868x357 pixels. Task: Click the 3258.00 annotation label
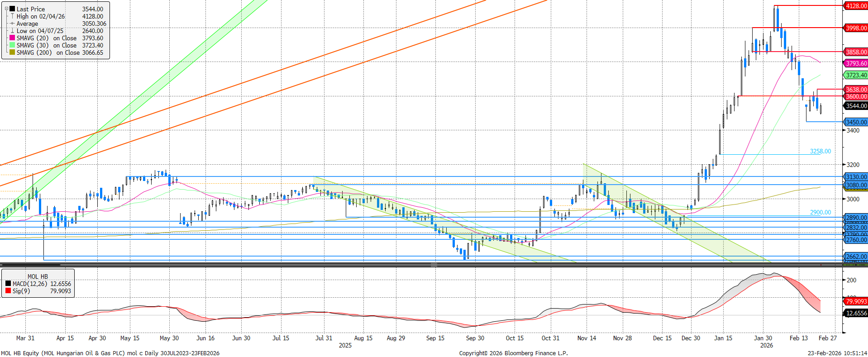click(820, 151)
